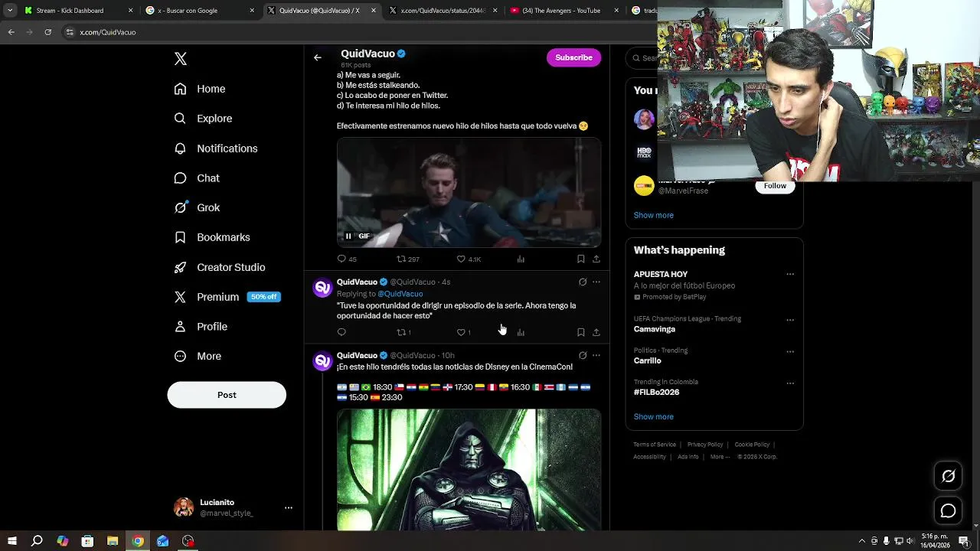Repost the 'Tuve la oportunidad' post

[x=403, y=332]
